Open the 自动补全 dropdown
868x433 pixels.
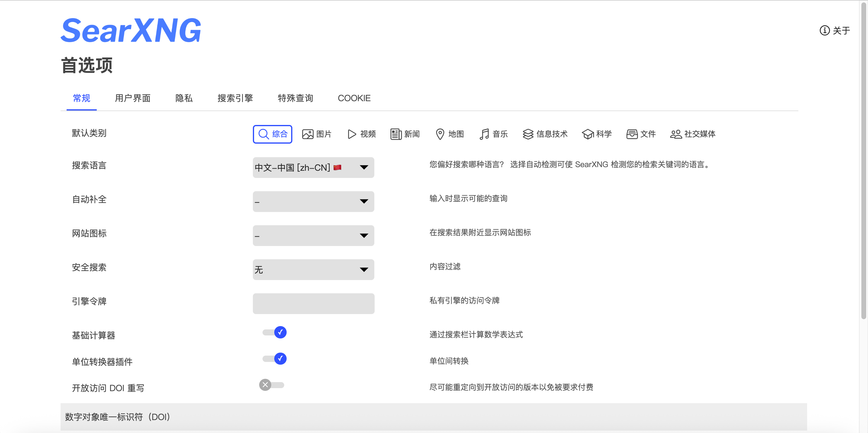point(313,201)
